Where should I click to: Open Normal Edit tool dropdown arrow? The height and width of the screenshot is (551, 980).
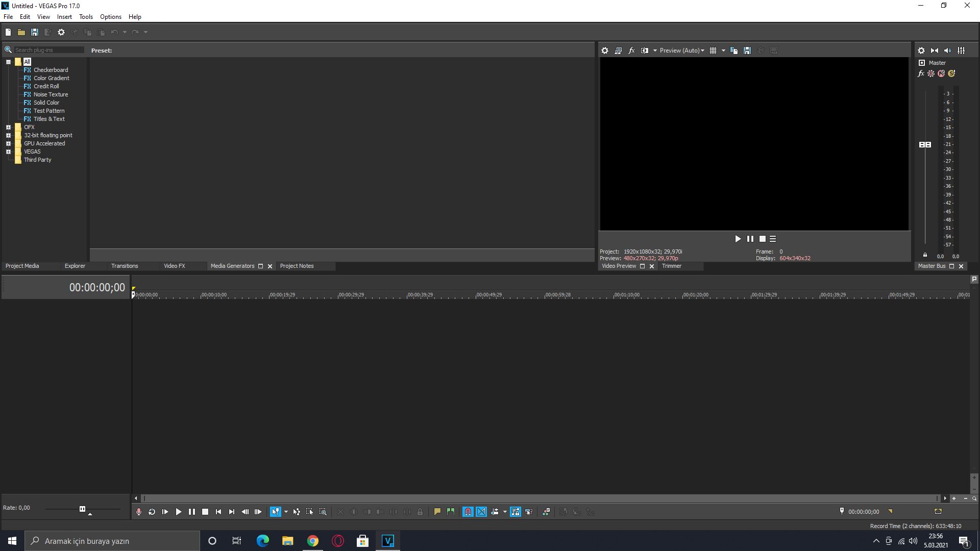tap(286, 512)
